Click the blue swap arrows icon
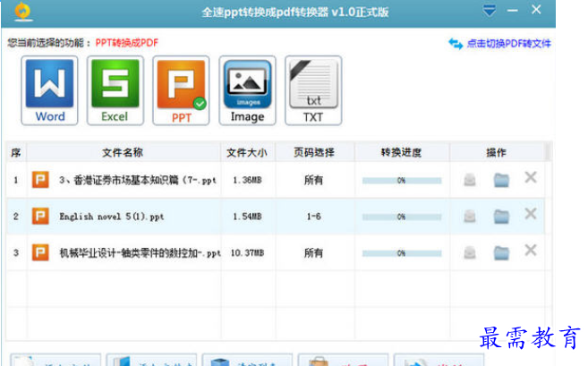 click(456, 44)
